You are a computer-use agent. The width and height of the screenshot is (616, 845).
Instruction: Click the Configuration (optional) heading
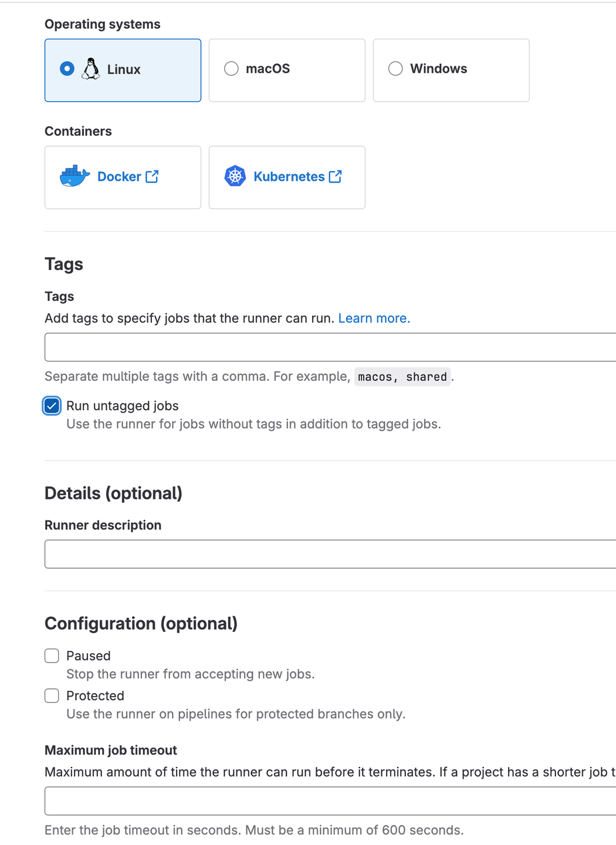coord(141,623)
